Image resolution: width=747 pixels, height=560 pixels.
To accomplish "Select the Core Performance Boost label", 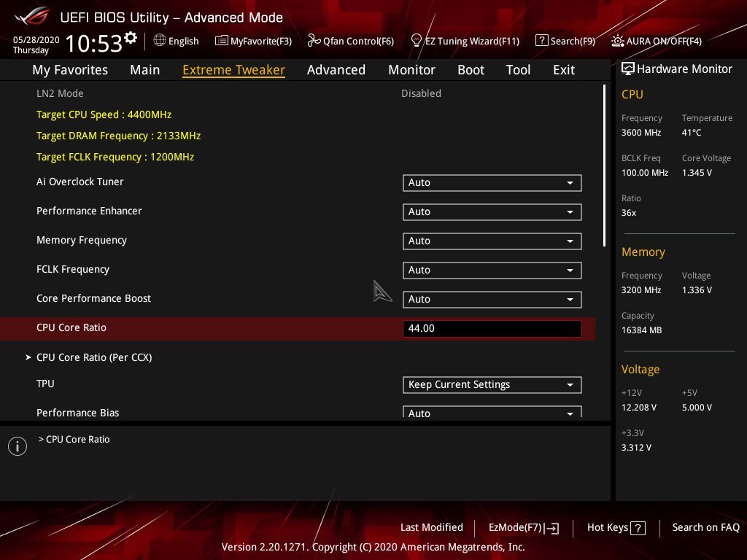I will [93, 298].
